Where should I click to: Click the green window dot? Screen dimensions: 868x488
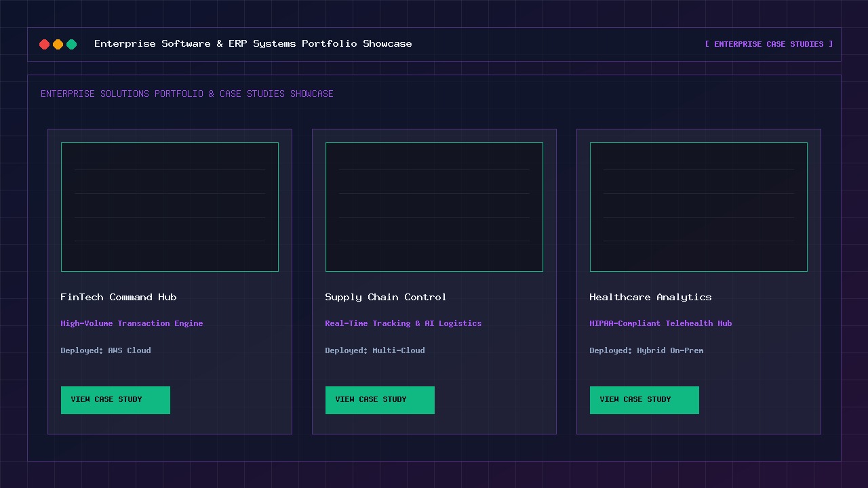pyautogui.click(x=72, y=44)
